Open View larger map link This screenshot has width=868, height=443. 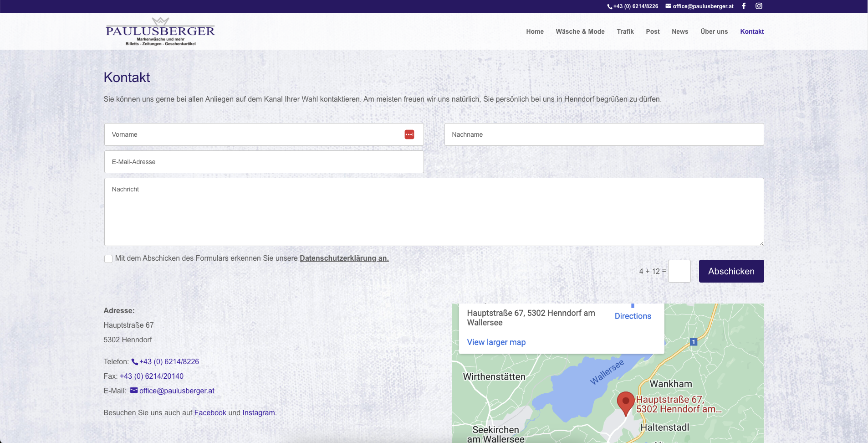click(496, 342)
